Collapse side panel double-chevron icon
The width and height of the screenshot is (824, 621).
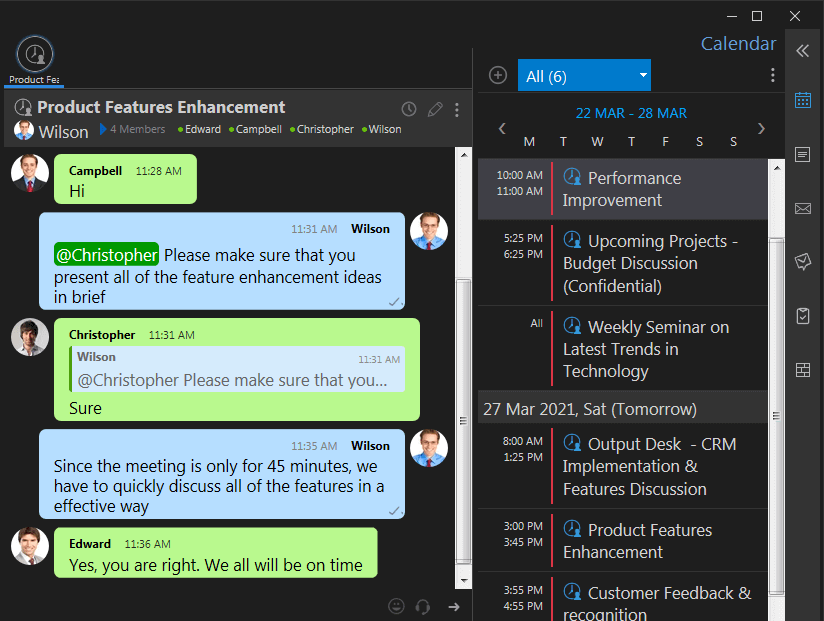(802, 51)
